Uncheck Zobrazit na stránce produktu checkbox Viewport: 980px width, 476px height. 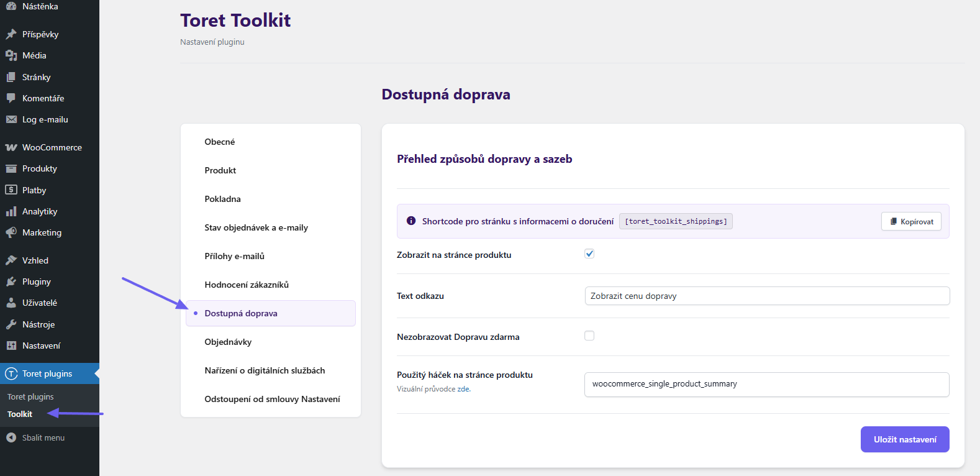[x=589, y=254]
